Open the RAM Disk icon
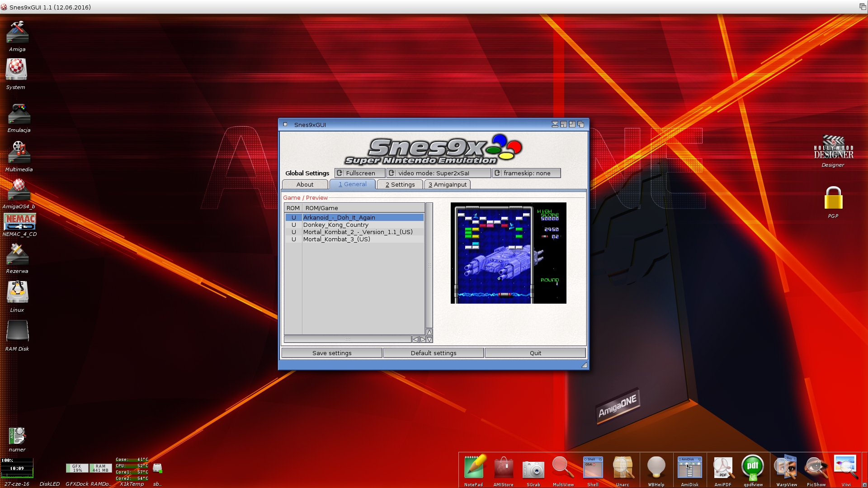868x488 pixels. pyautogui.click(x=17, y=331)
